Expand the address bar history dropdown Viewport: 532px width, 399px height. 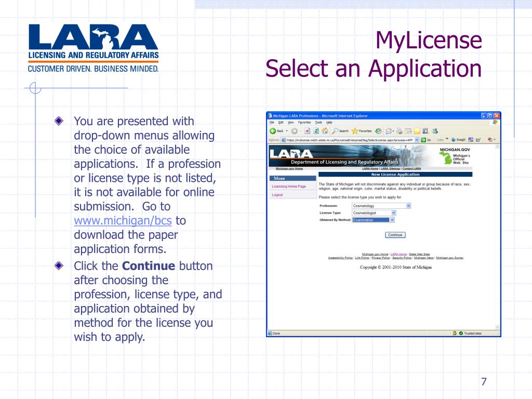click(417, 140)
